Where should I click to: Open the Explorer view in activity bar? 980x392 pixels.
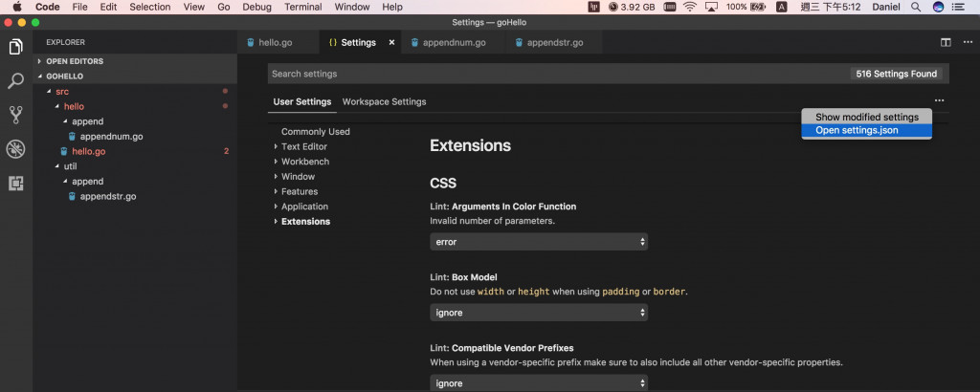[15, 47]
